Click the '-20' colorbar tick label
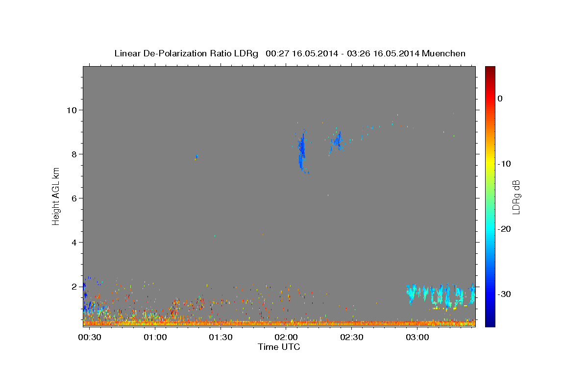The image size is (588, 392). [x=504, y=229]
